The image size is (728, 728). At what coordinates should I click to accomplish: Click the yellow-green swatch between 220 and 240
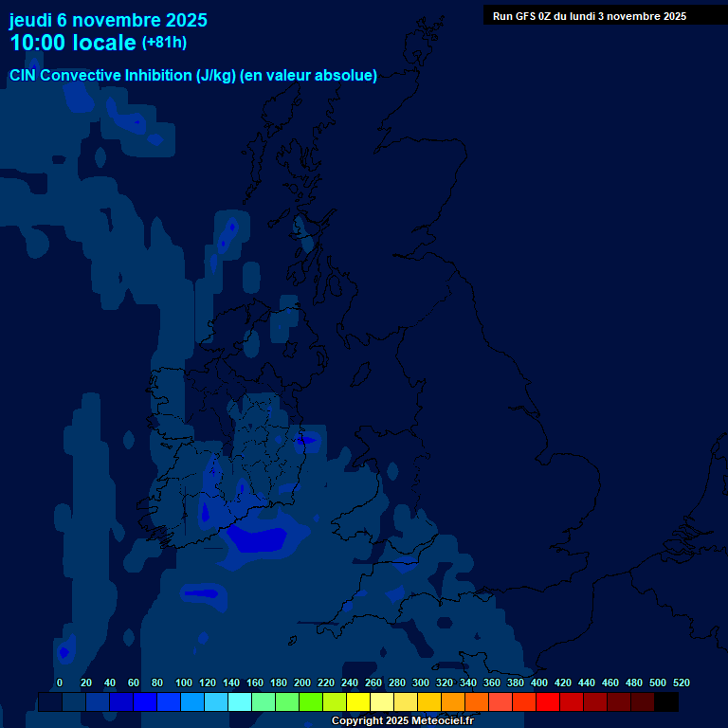[335, 701]
